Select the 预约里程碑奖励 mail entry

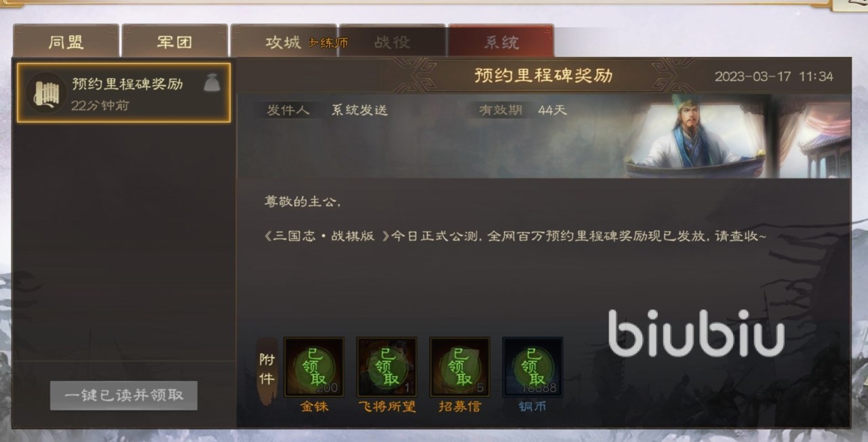[124, 93]
